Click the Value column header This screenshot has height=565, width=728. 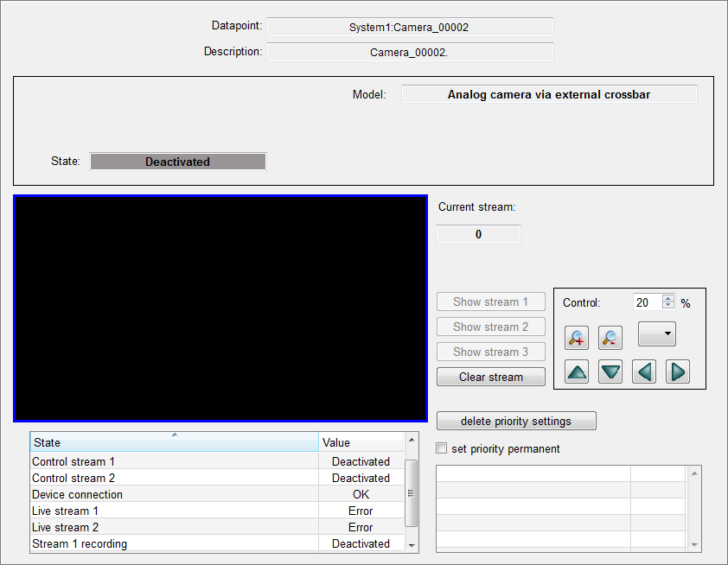pyautogui.click(x=361, y=442)
